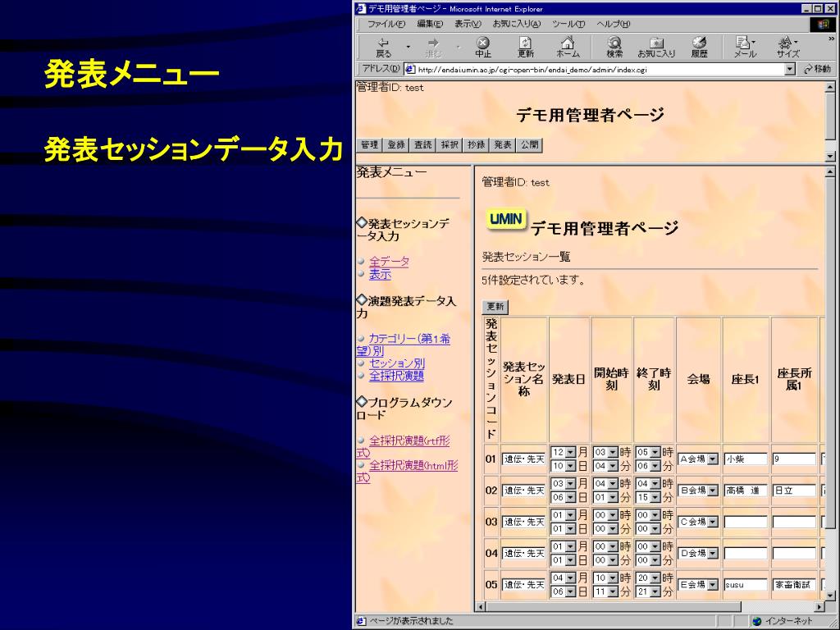This screenshot has width=840, height=630.
Task: Click the right scroll arrow of the horizontal scrollbar
Action: [819, 607]
